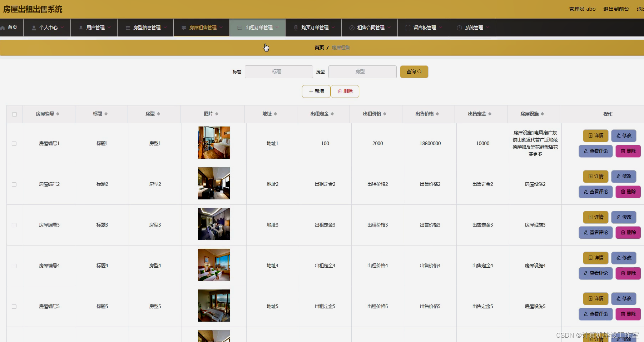
Task: Click the message icon in 出租订单管理
Action: coord(240,28)
